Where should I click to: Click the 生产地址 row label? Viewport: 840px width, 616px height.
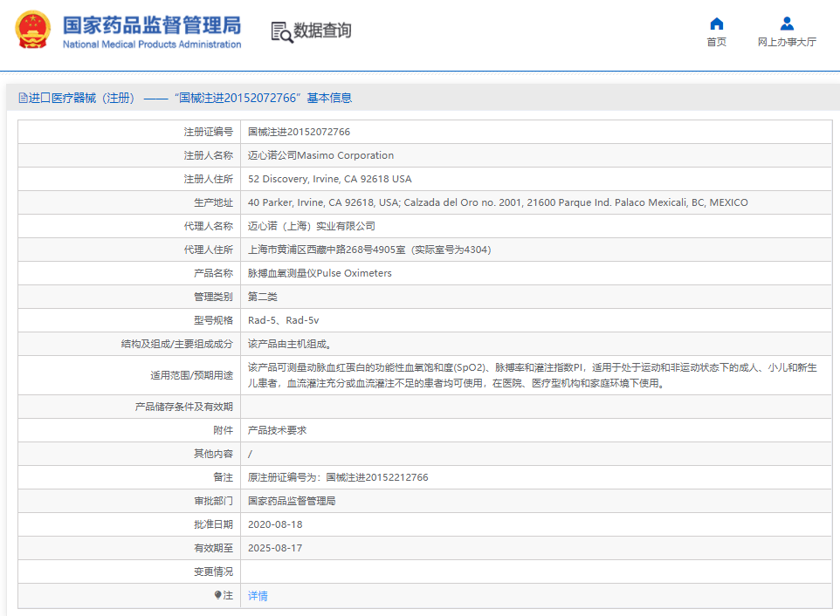(x=213, y=202)
